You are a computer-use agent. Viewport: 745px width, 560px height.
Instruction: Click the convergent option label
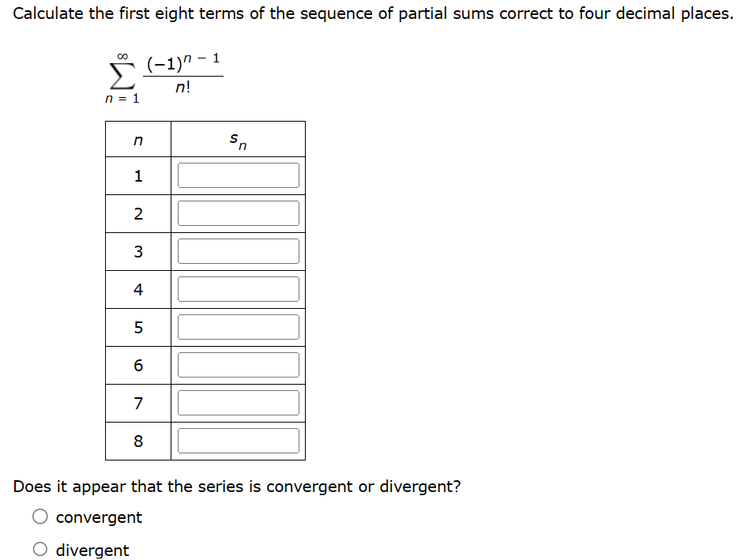click(98, 517)
